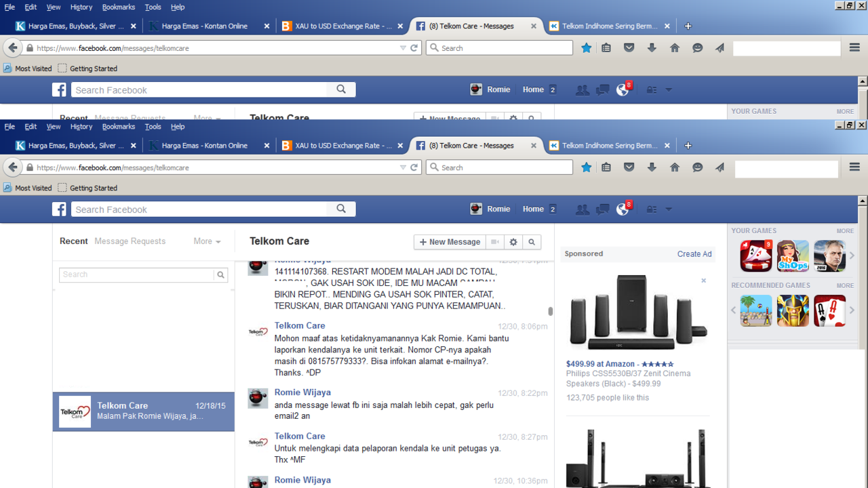Reload the page in the front window
868x488 pixels.
point(414,167)
